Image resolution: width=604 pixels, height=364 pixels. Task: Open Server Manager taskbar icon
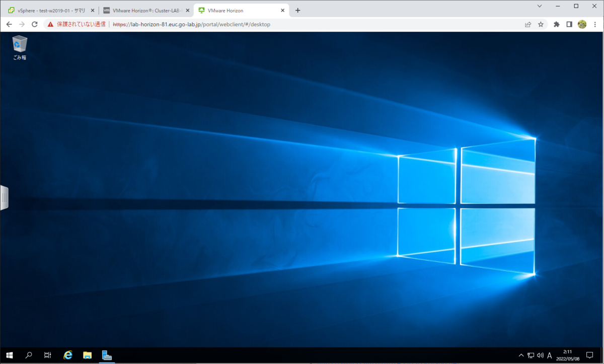click(107, 355)
